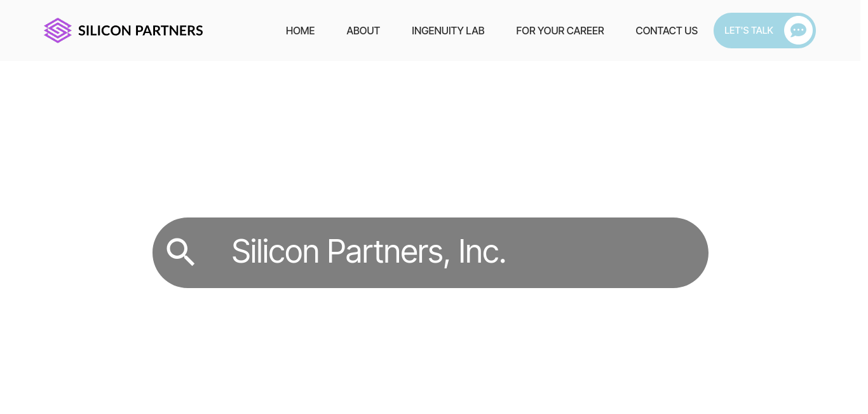The image size is (868, 414).
Task: Navigate to INGENUITY LAB
Action: coord(448,31)
